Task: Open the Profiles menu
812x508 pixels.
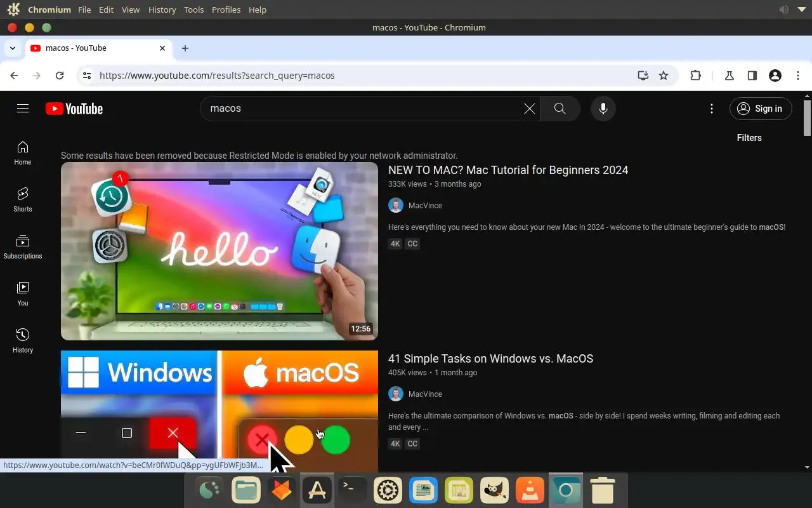Action: 226,10
